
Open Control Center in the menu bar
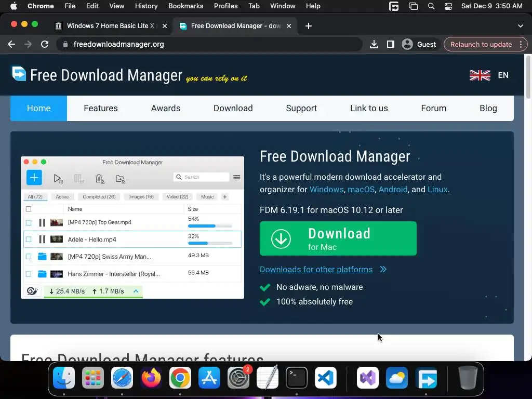click(x=448, y=6)
